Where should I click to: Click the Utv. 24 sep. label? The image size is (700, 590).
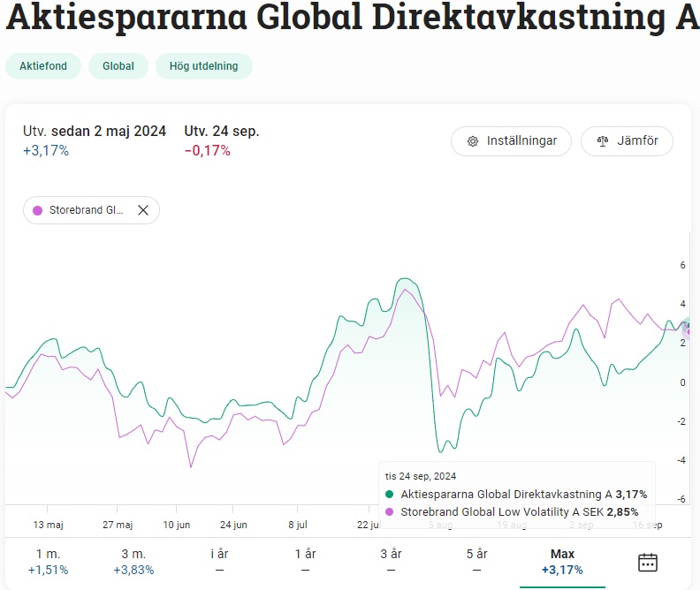coord(222,131)
